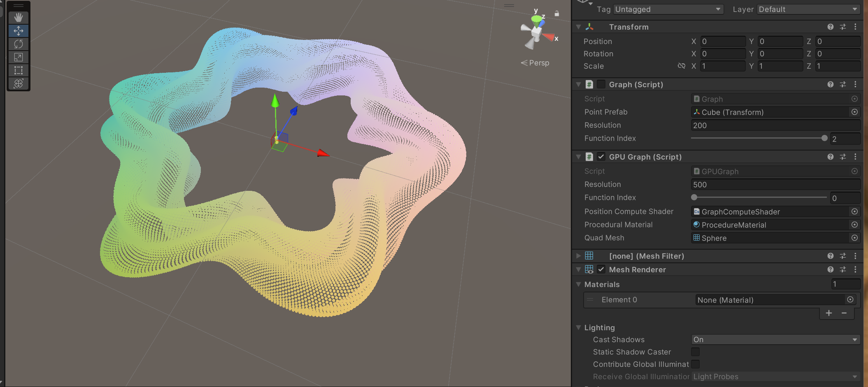Open the Mesh Renderer three-dot menu
868x387 pixels.
click(x=855, y=269)
